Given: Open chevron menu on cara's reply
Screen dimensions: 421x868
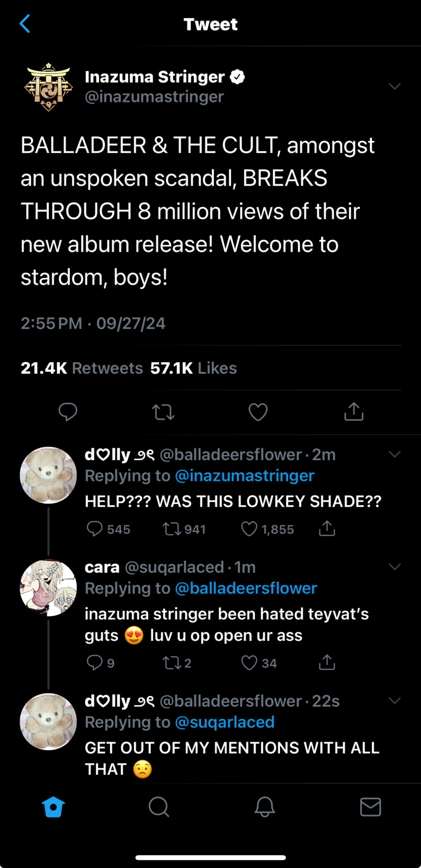Looking at the screenshot, I should pyautogui.click(x=394, y=567).
